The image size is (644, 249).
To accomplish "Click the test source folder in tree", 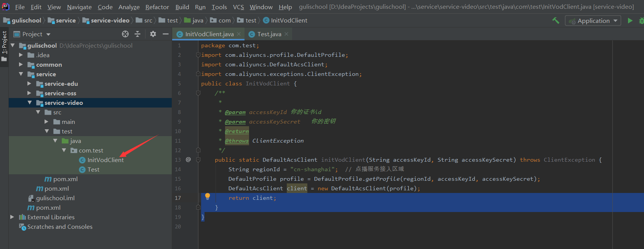I will click(x=63, y=131).
